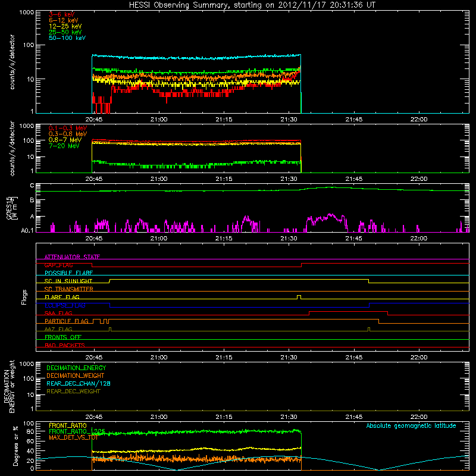Click the 1000 tick on keV counts axis
The height and width of the screenshot is (476, 476).
[x=27, y=12]
